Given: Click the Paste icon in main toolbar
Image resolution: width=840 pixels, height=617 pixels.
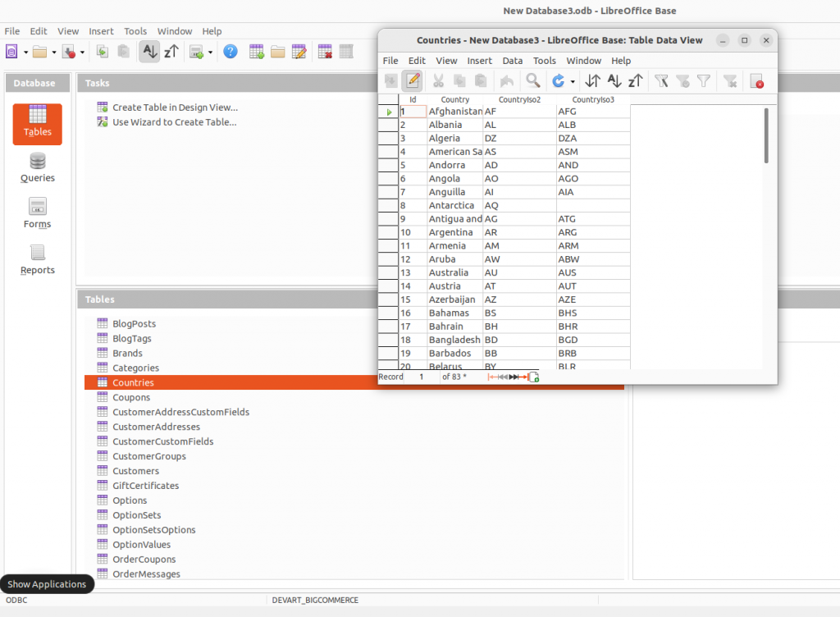Looking at the screenshot, I should coord(124,52).
